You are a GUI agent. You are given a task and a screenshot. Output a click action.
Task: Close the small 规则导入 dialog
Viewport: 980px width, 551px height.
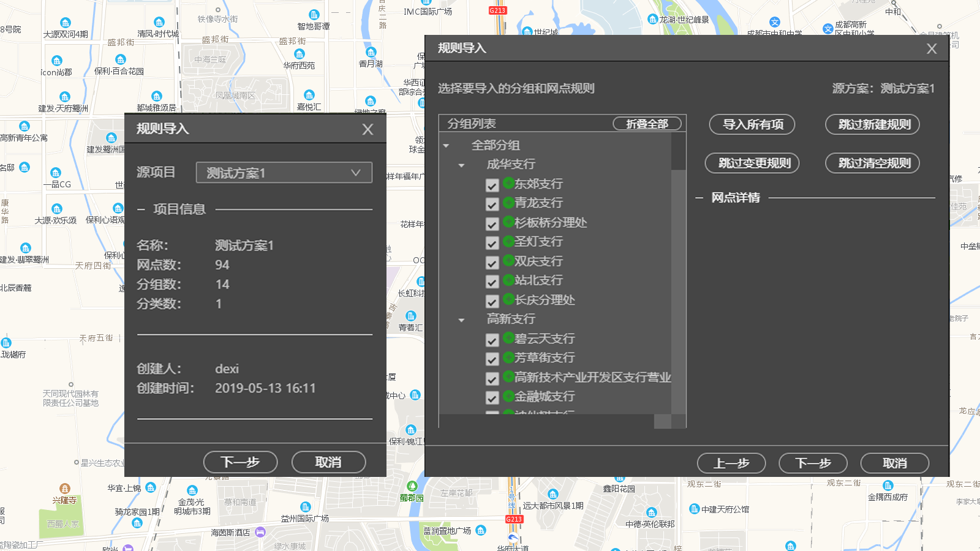coord(367,129)
